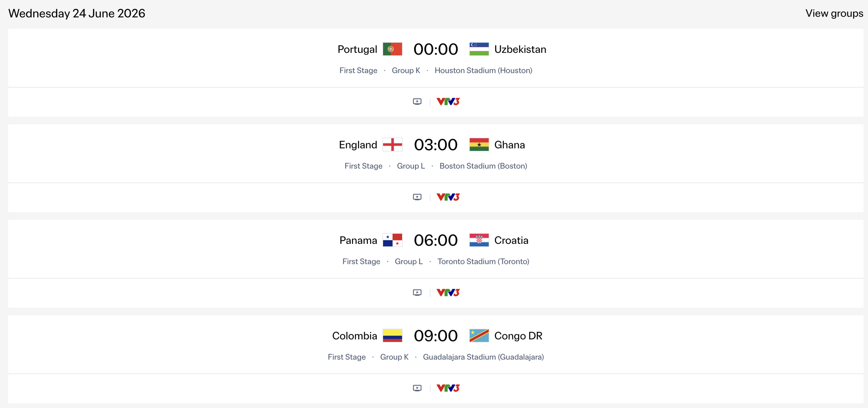Open Toronto Stadium details
The height and width of the screenshot is (408, 868).
(x=483, y=261)
